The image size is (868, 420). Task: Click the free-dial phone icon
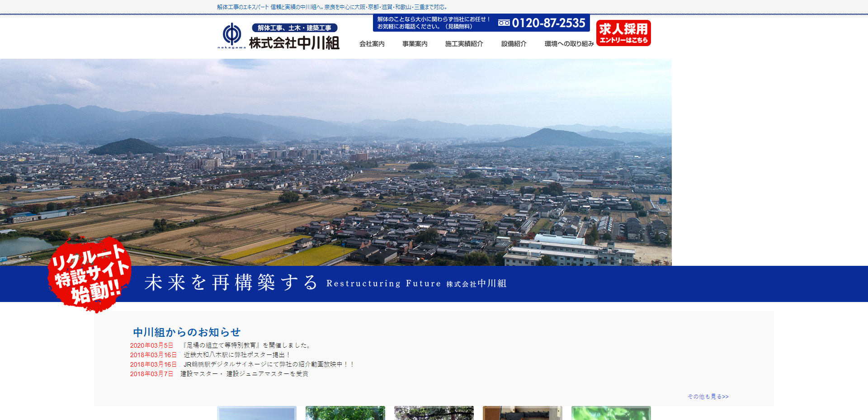point(504,23)
